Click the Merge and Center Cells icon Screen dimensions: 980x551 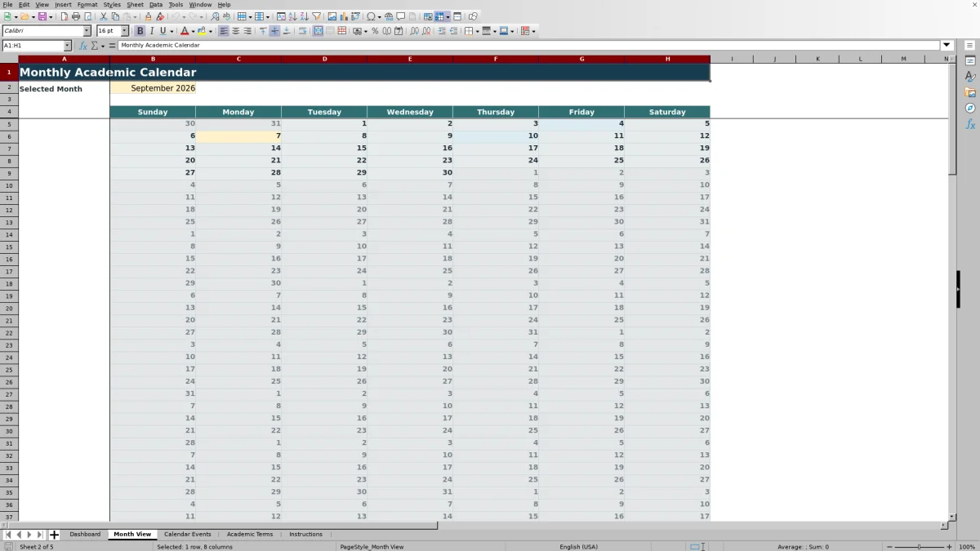(318, 31)
